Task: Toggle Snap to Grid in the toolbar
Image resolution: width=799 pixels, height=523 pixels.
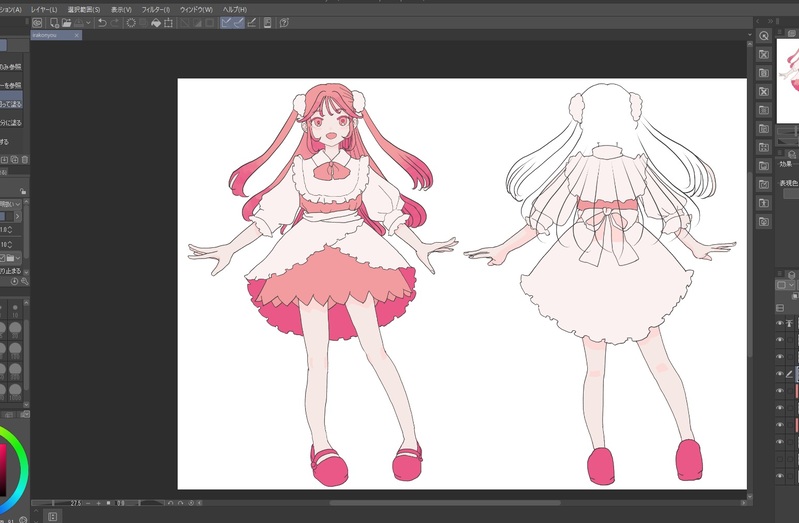Action: click(x=251, y=22)
